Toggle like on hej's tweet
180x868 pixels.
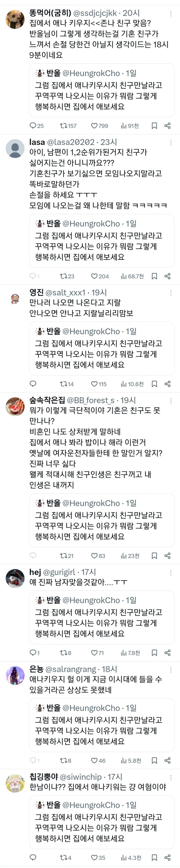click(x=94, y=653)
